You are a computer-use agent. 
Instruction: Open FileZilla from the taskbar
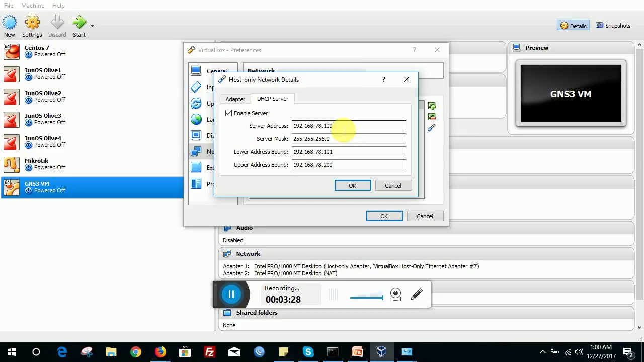click(210, 352)
